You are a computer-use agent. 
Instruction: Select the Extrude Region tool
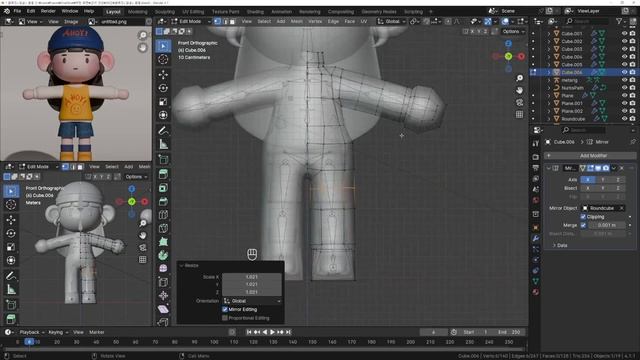coord(163,174)
